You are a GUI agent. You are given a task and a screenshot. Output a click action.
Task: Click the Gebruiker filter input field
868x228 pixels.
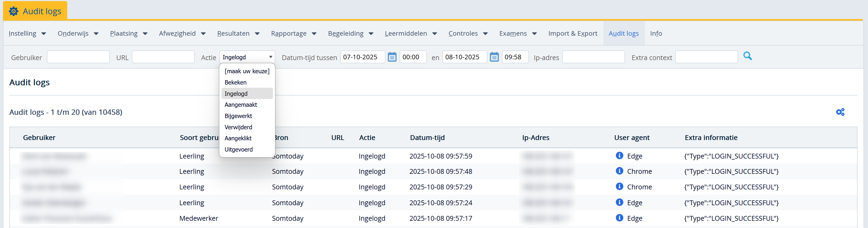point(78,57)
